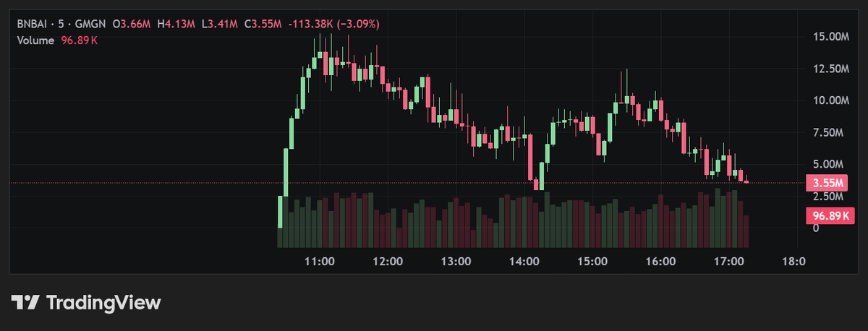Click the 17:00 time axis marker
This screenshot has height=331, width=868.
[x=728, y=261]
